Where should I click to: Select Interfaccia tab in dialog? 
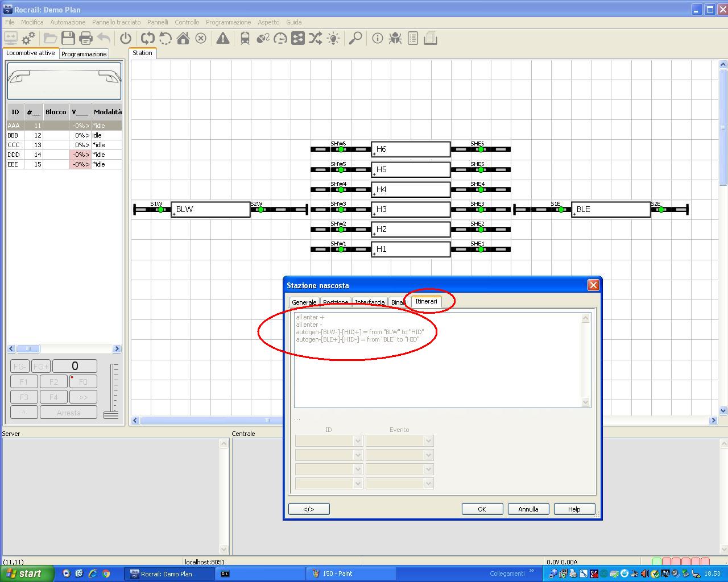click(x=370, y=302)
